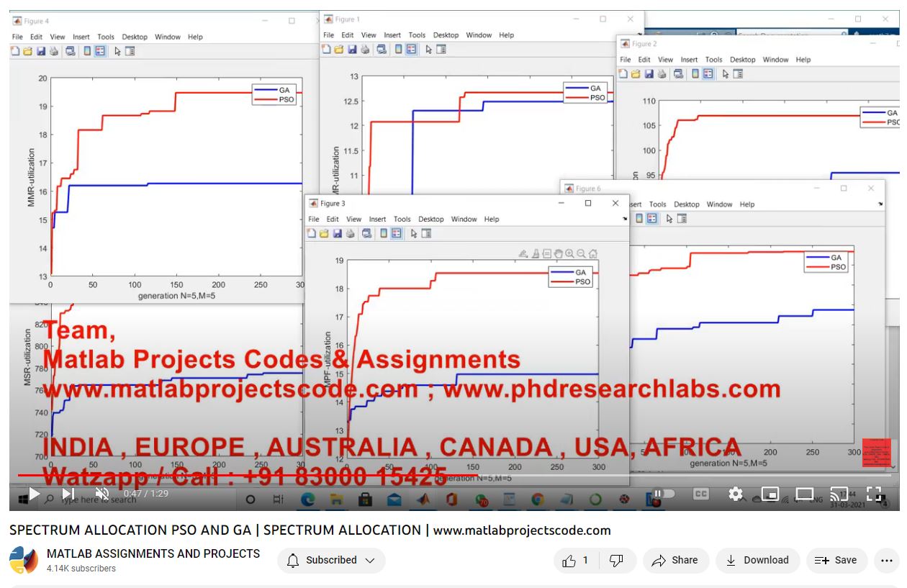Image resolution: width=907 pixels, height=588 pixels.
Task: Share this video
Action: pyautogui.click(x=675, y=561)
